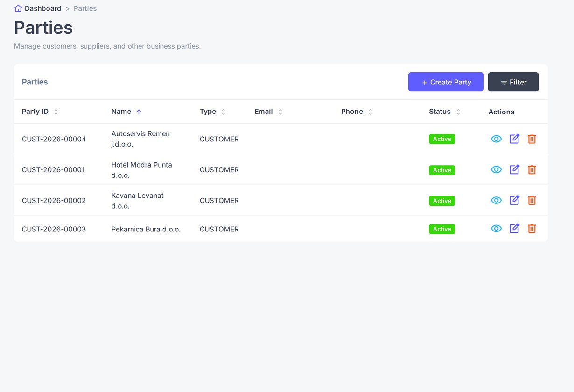574x392 pixels.
Task: Sort by the Name column
Action: (x=126, y=112)
